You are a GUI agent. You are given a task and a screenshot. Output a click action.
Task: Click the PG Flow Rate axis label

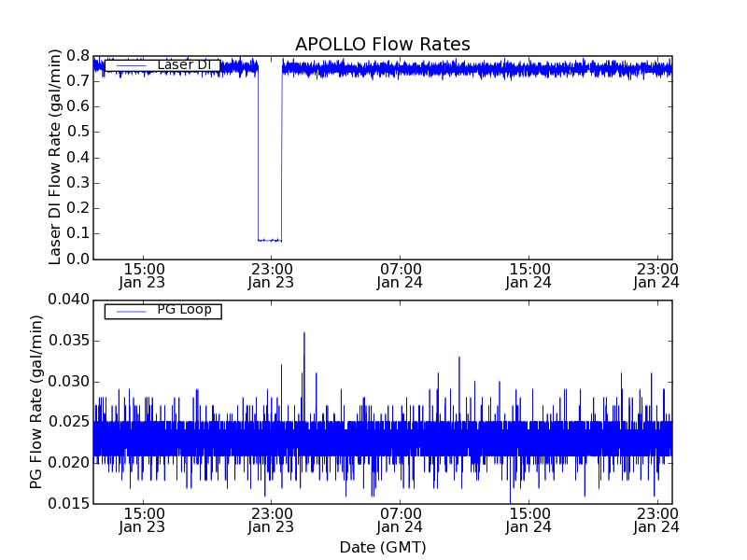pyautogui.click(x=36, y=401)
